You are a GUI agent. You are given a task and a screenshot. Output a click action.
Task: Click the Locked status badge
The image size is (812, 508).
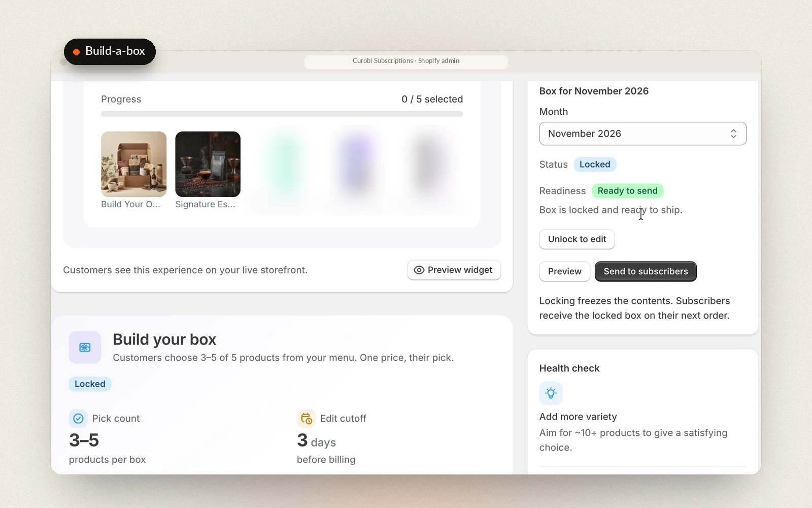click(x=595, y=165)
